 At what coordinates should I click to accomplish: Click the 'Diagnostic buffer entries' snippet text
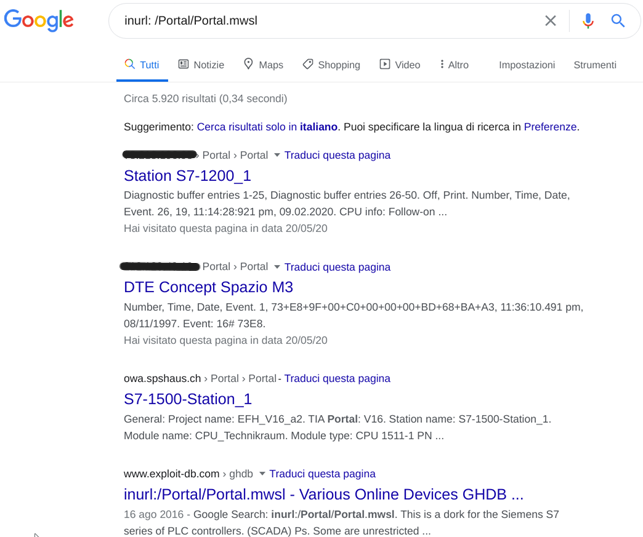(347, 203)
